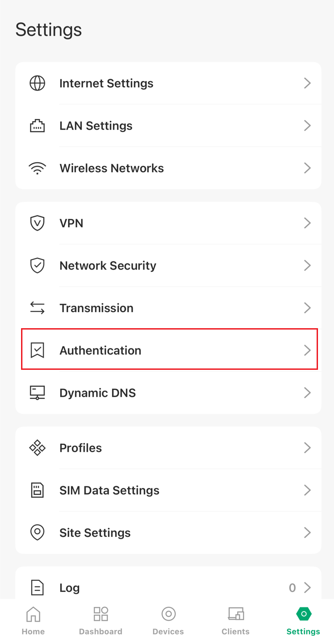Tap the Transmission arrows icon
This screenshot has height=644, width=334.
coord(37,308)
